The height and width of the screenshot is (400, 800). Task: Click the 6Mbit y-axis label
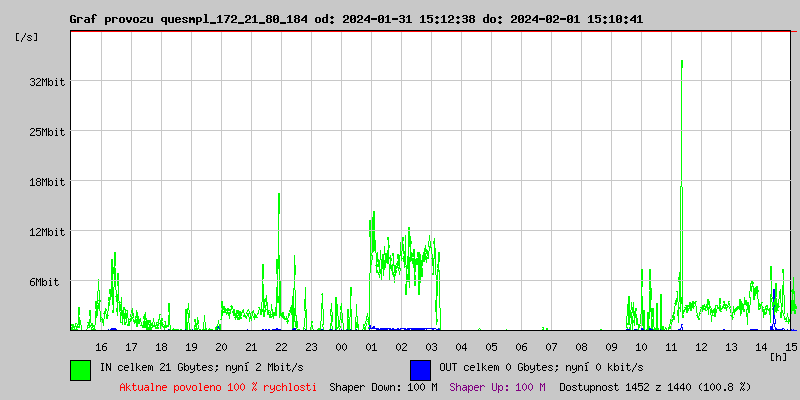pos(44,282)
